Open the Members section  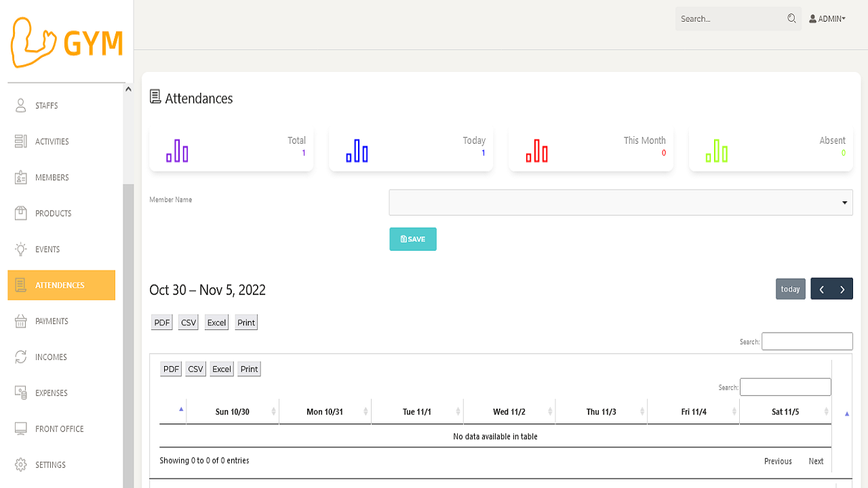pyautogui.click(x=51, y=177)
